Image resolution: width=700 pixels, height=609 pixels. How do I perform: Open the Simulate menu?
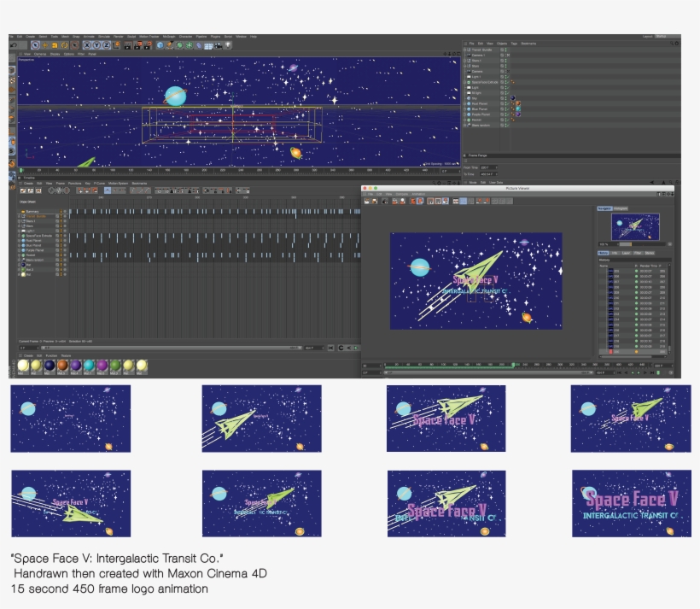coord(104,37)
